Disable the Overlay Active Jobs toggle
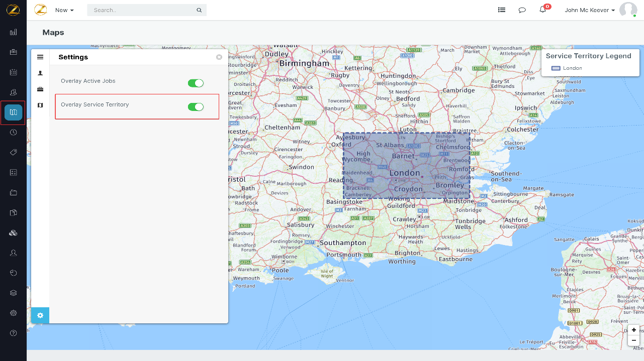Screen dimensions: 644x361 coord(196,83)
